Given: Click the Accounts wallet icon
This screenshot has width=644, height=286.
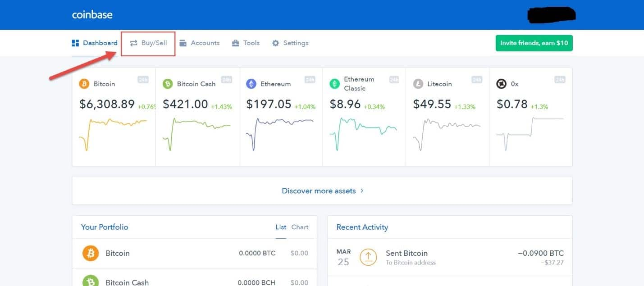Looking at the screenshot, I should point(183,43).
